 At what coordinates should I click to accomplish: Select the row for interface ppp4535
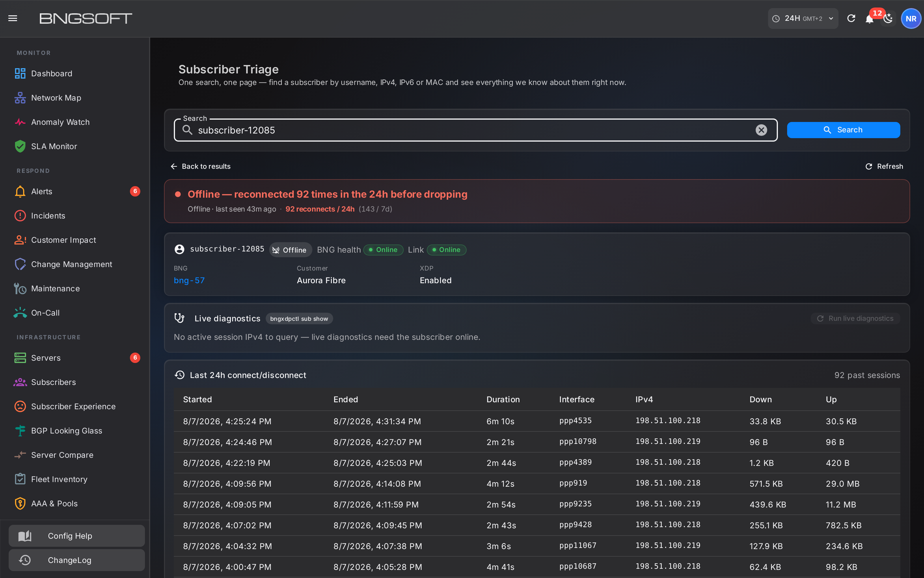537,421
